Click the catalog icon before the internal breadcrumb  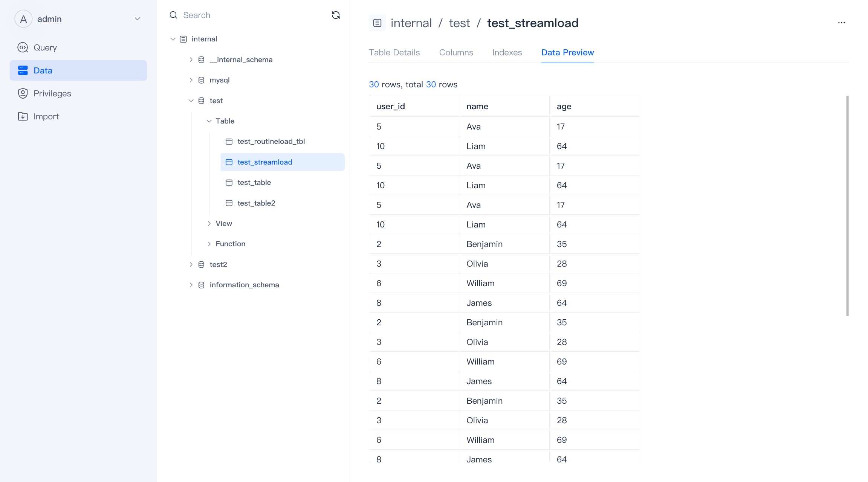click(377, 23)
